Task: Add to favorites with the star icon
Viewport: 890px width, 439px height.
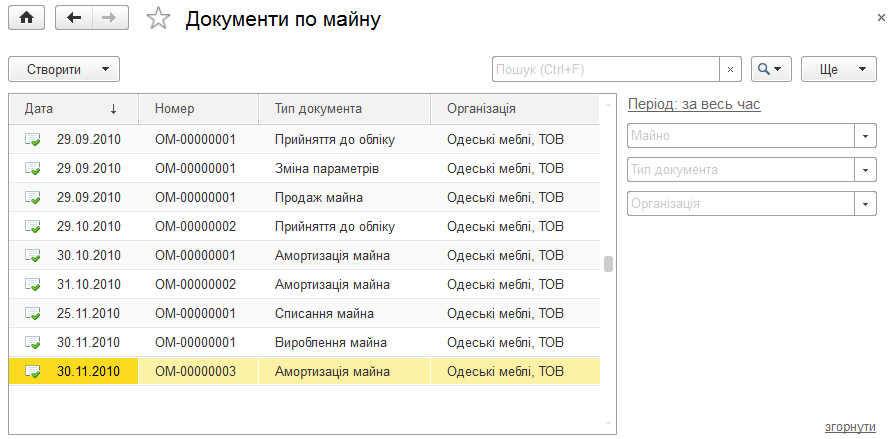Action: 158,19
